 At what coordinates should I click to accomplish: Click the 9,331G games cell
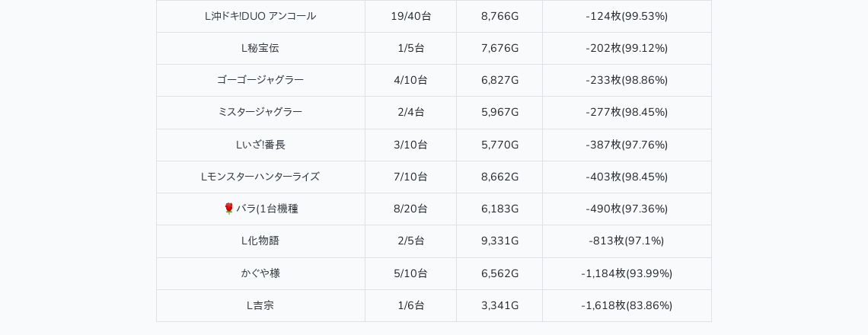(499, 241)
